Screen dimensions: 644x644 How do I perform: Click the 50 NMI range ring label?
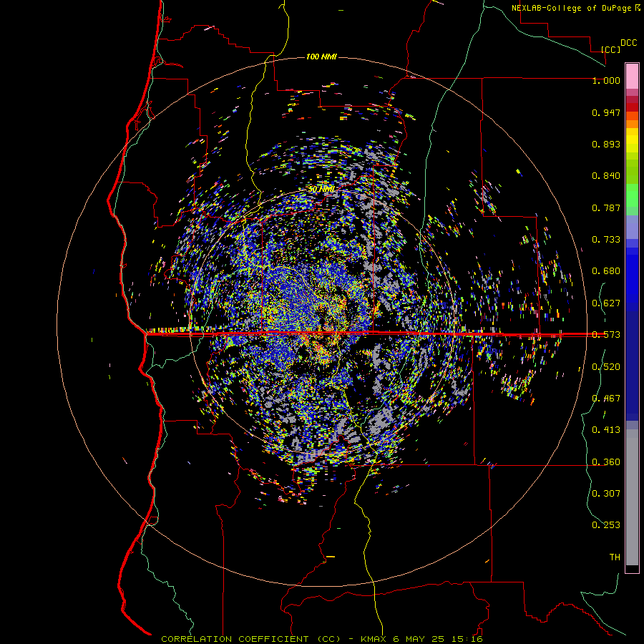click(x=321, y=190)
